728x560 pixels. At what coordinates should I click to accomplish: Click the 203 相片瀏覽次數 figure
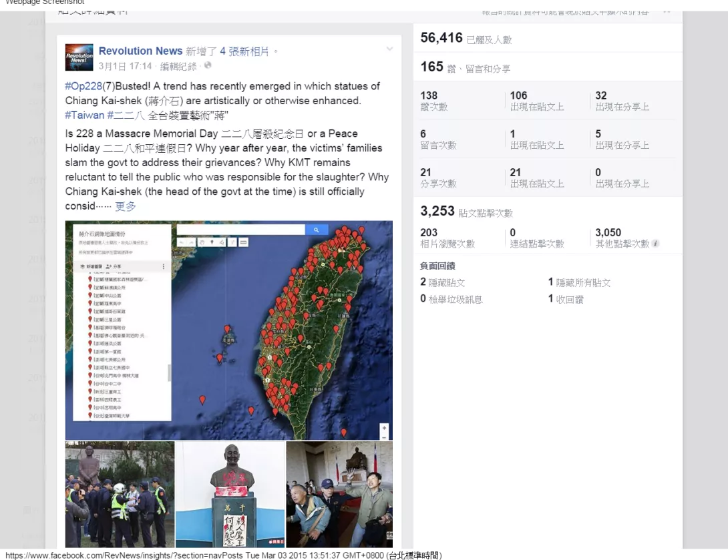pyautogui.click(x=447, y=238)
